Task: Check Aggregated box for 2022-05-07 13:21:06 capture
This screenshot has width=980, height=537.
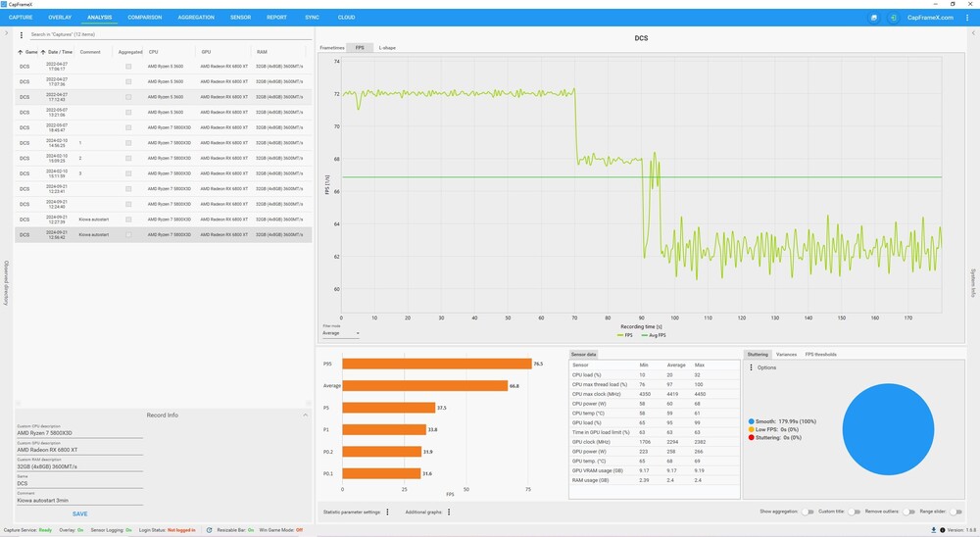Action: [128, 112]
